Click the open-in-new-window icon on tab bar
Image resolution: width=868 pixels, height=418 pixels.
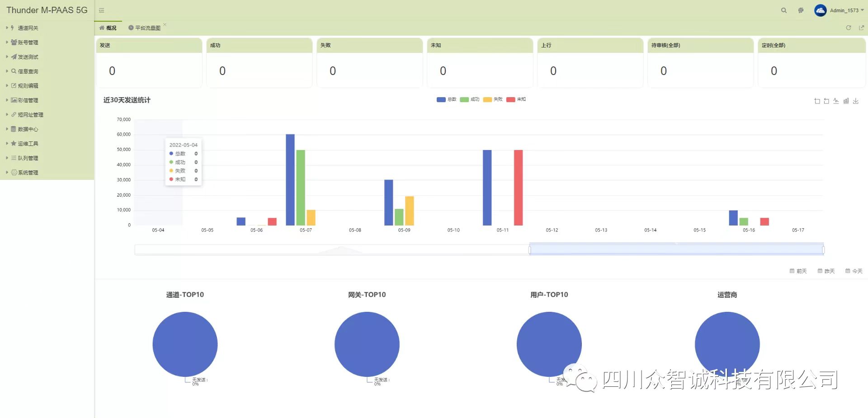coord(861,28)
